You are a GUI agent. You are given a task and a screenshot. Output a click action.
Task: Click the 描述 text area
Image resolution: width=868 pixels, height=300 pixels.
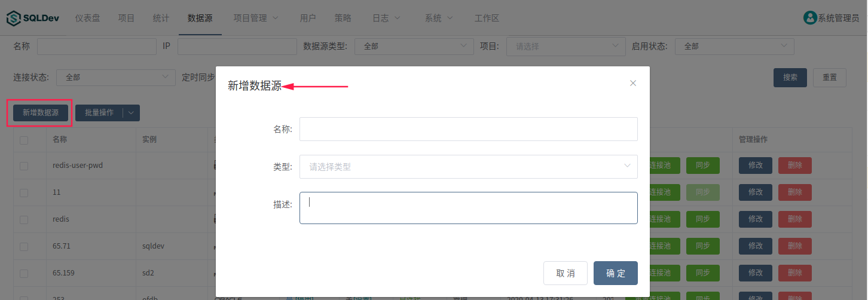point(468,208)
